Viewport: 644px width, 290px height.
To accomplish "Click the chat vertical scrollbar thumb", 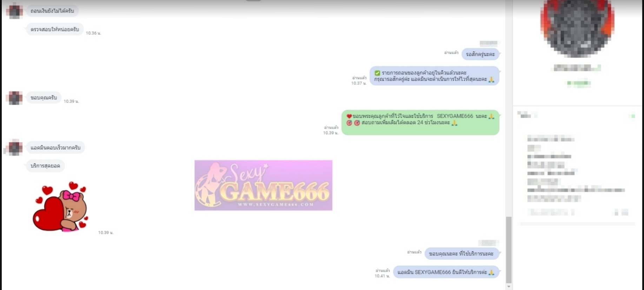I will pos(509,250).
